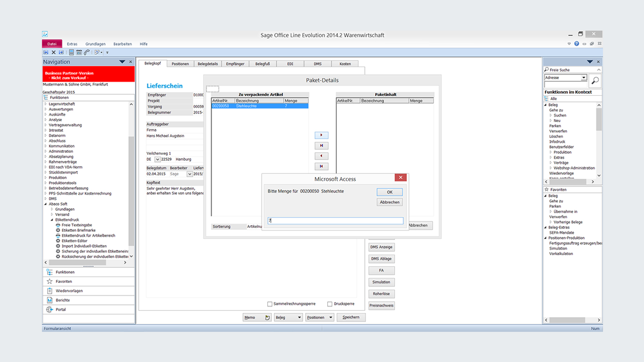Click the magnifier search button in Freie Suche
644x362 pixels.
tap(595, 81)
